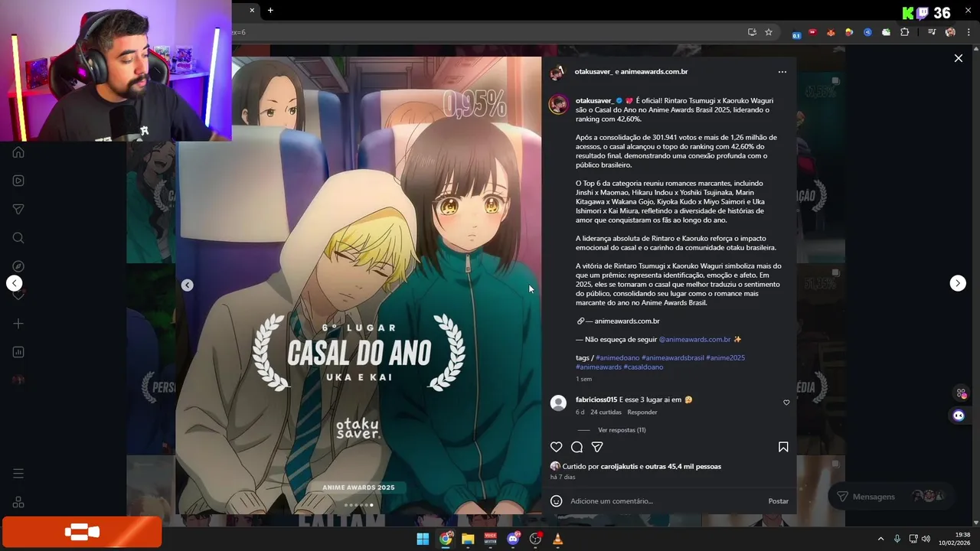
Task: Open File Explorer from taskbar
Action: (468, 539)
